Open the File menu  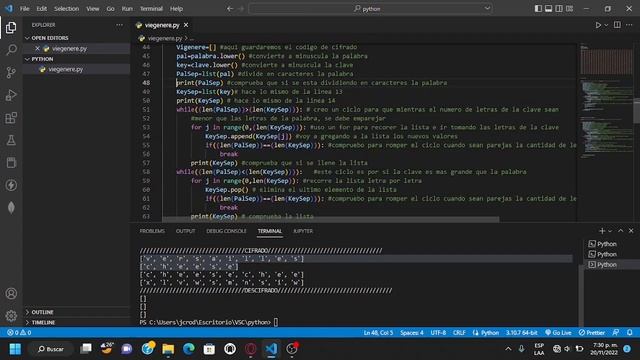(24, 9)
